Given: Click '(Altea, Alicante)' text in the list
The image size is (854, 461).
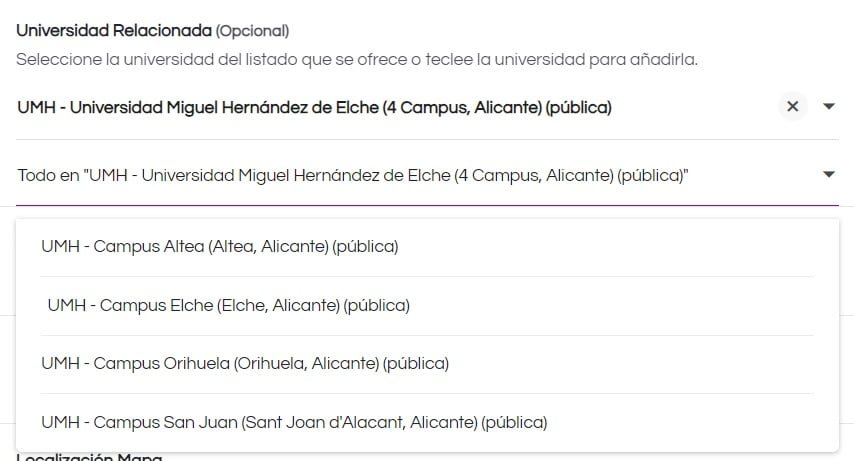Looking at the screenshot, I should (x=269, y=246).
